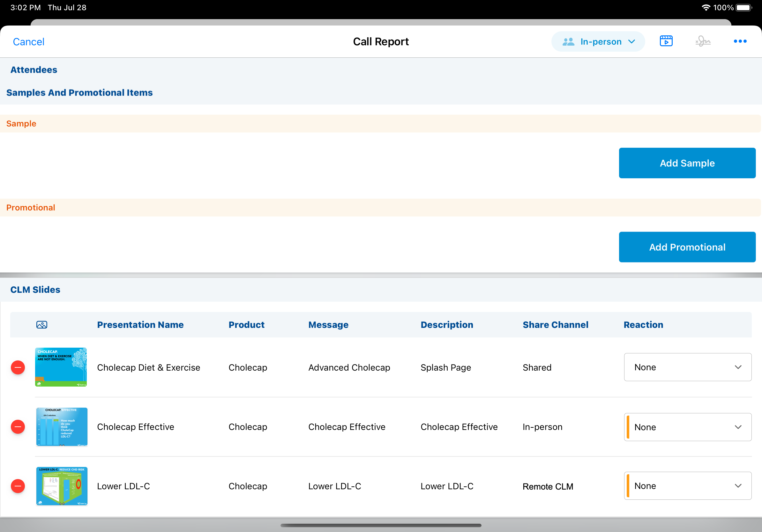Viewport: 762px width, 532px height.
Task: Tap the In-person attendees people icon
Action: [568, 41]
